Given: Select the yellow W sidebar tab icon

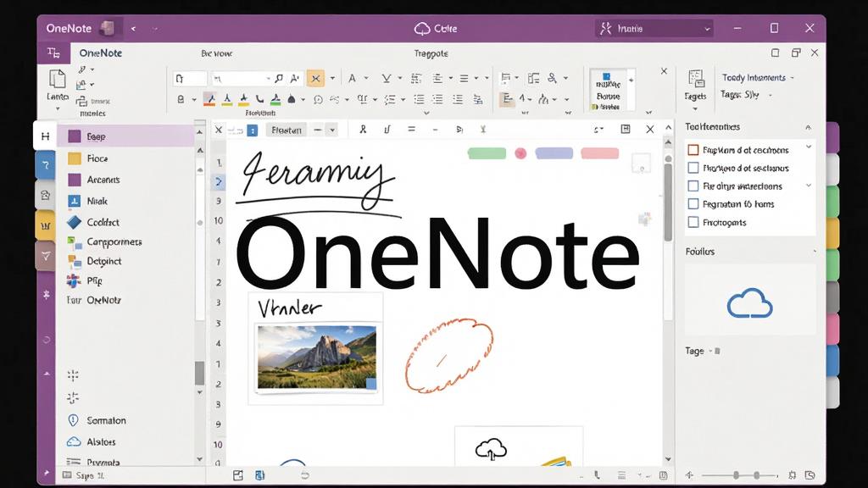Looking at the screenshot, I should [46, 225].
